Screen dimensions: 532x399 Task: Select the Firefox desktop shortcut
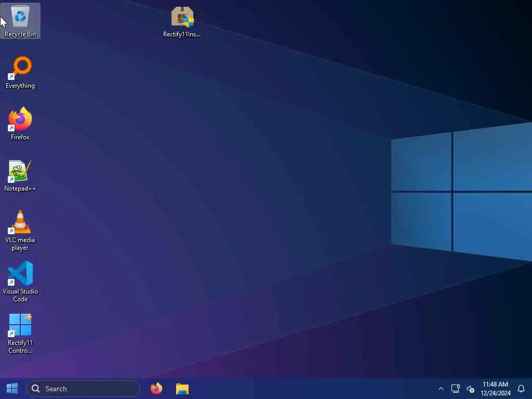(x=20, y=124)
